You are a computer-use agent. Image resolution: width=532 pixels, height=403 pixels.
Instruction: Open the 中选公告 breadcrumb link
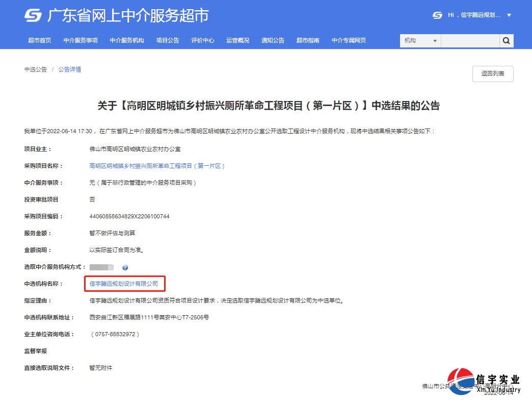coord(35,69)
